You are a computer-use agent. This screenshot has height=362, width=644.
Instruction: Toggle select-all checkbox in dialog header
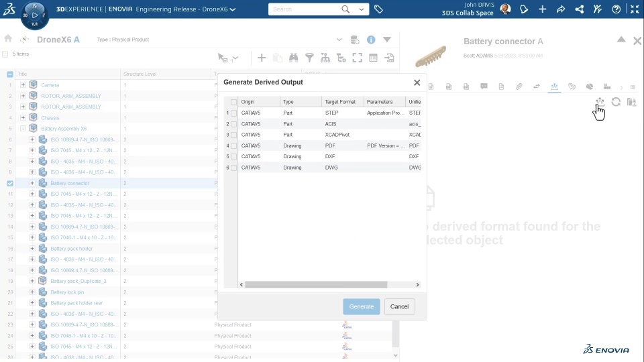[x=233, y=102]
